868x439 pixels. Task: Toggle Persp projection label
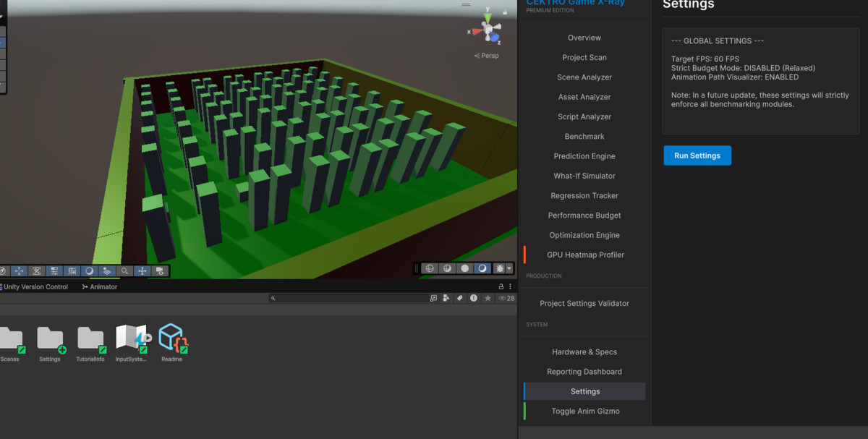coord(487,56)
